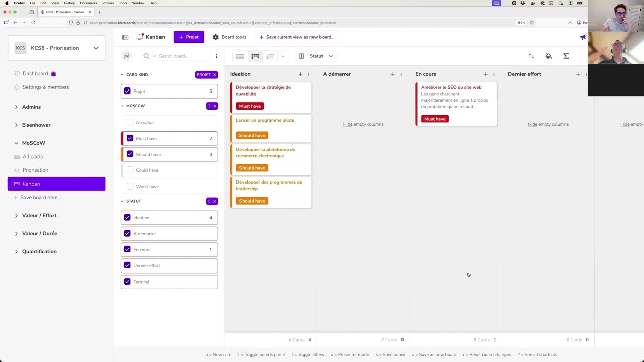
Task: Open the view type chevron dropdown
Action: pos(283,56)
